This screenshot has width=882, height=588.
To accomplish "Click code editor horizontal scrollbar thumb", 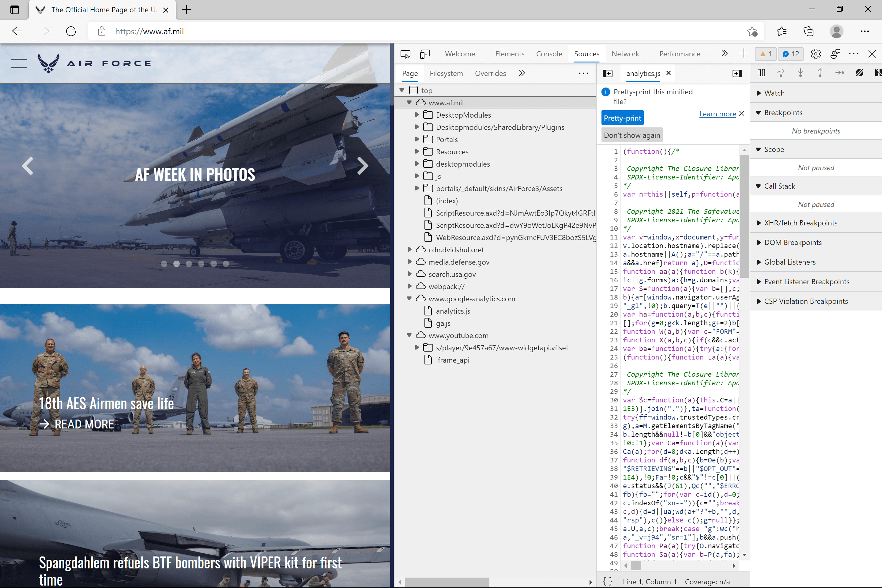I will (x=636, y=565).
